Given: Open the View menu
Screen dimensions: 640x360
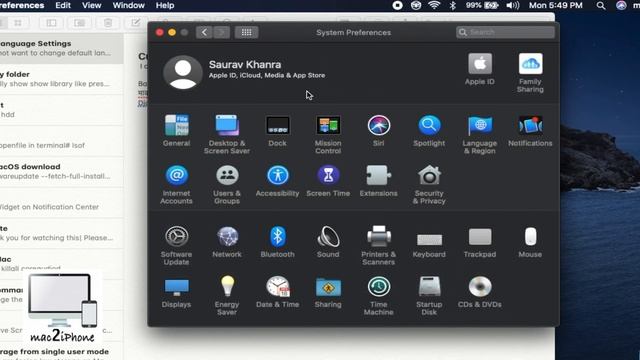Looking at the screenshot, I should (x=91, y=5).
